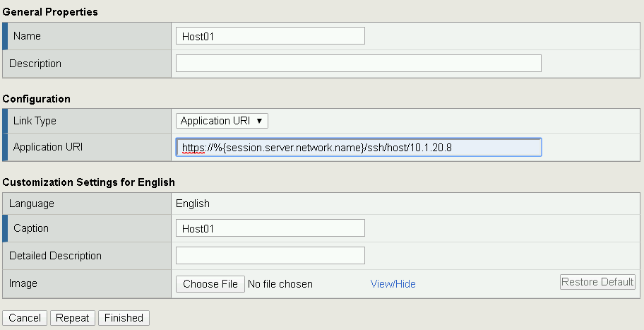Screen dimensions: 644x330
Task: Click the Link Type row label
Action: 35,121
